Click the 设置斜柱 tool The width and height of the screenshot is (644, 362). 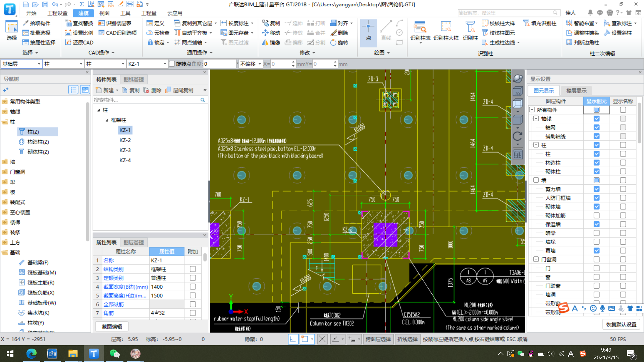[x=618, y=33]
